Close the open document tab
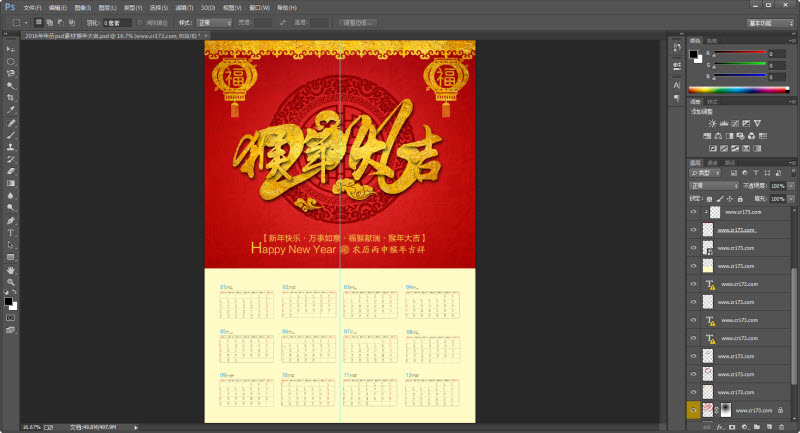This screenshot has height=433, width=800. tap(206, 36)
